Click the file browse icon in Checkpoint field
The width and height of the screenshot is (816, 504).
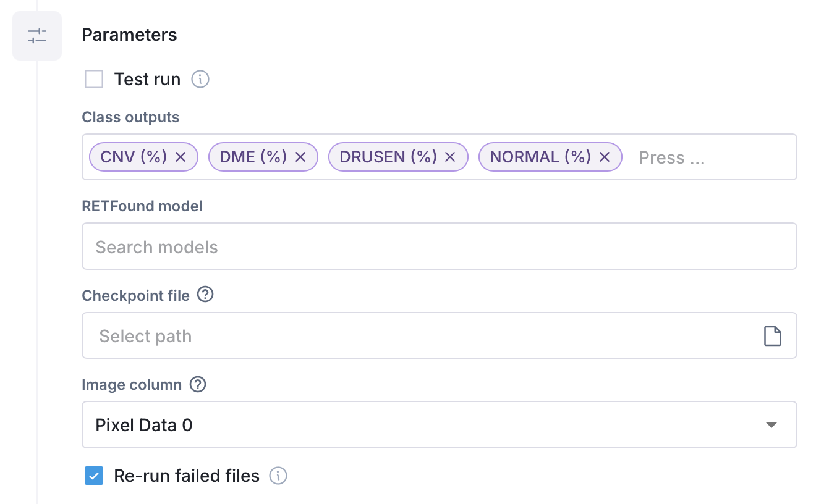pyautogui.click(x=772, y=336)
